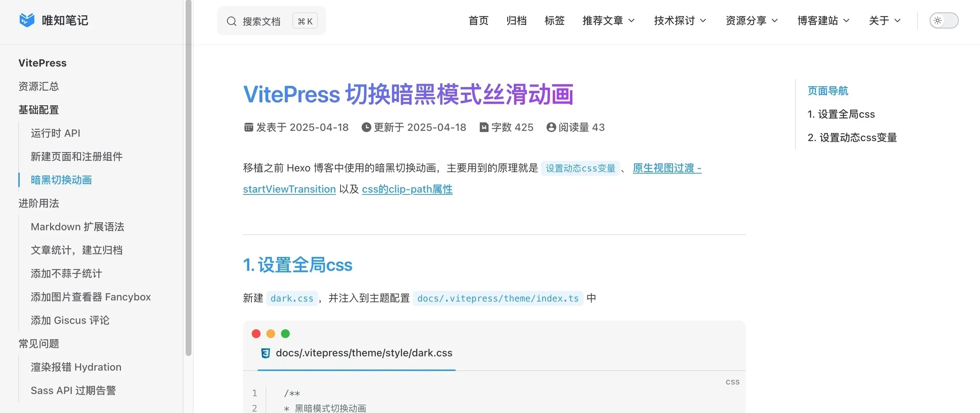980x413 pixels.
Task: Open 添加 Giscus 评论 sidebar page
Action: point(70,320)
